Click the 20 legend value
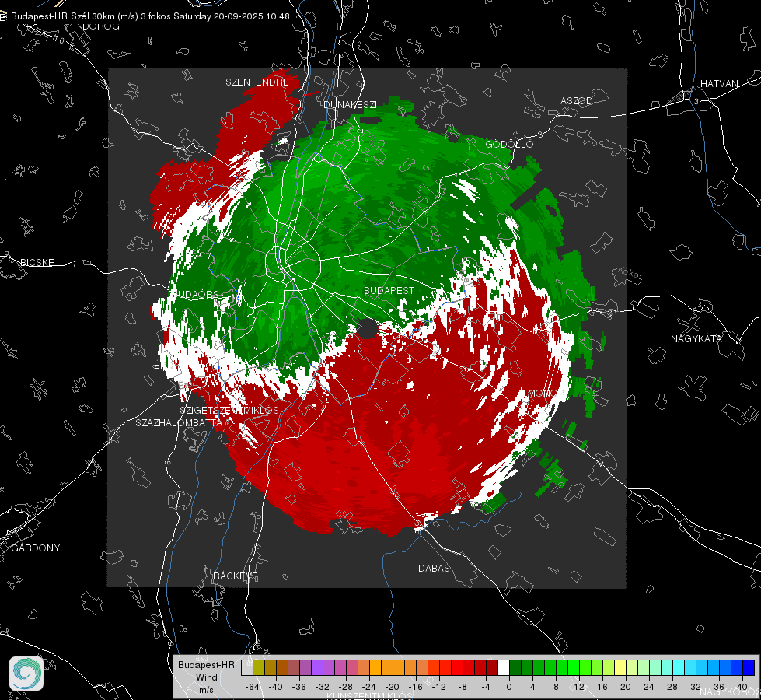This screenshot has width=761, height=700. point(626,687)
